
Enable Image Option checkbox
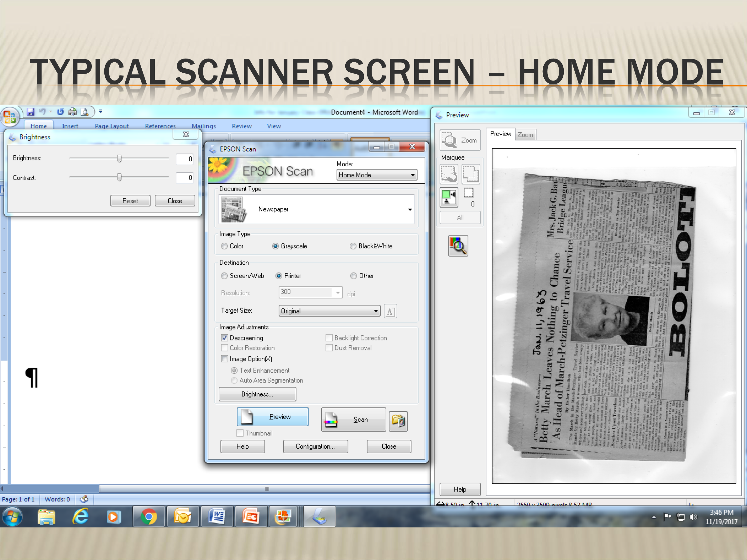point(225,359)
